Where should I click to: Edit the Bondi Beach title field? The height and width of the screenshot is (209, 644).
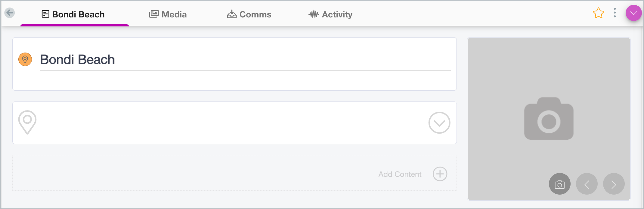[x=245, y=60]
